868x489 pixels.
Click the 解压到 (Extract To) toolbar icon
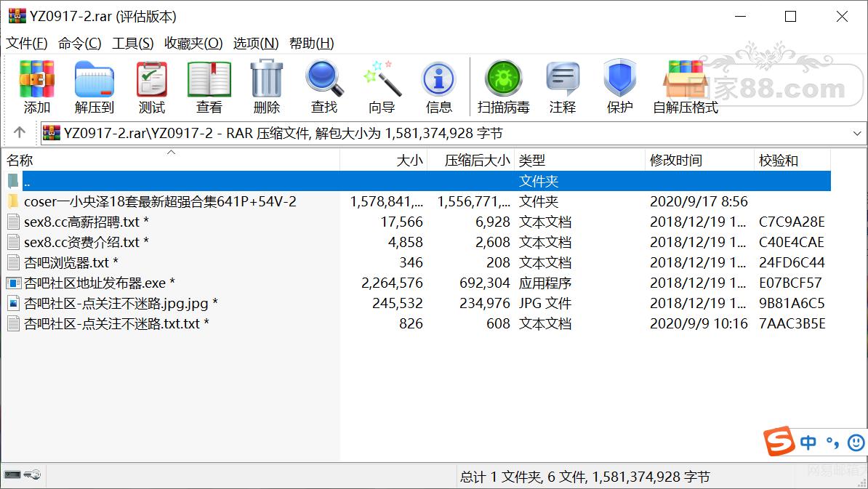tap(94, 87)
